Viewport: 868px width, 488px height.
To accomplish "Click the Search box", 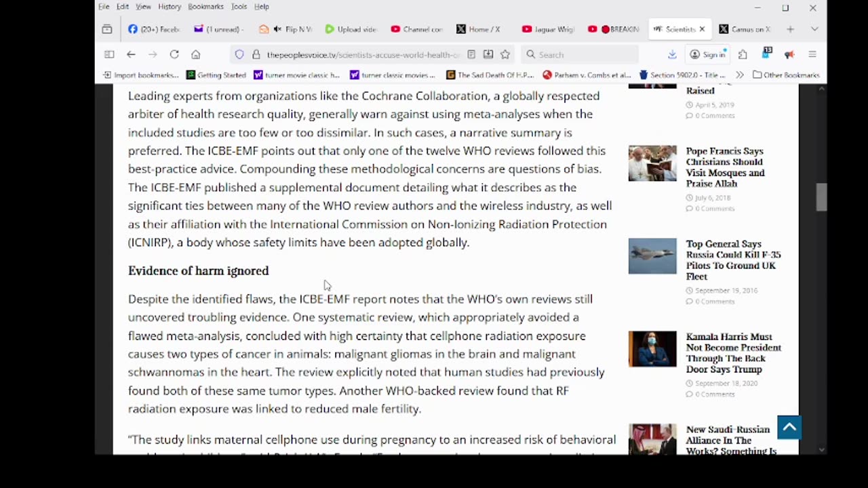I will [580, 54].
